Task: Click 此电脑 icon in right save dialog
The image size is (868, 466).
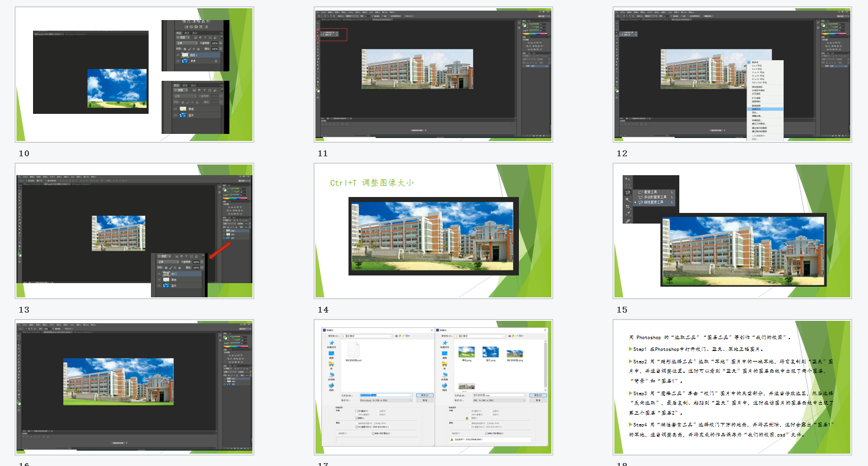Action: point(445,375)
